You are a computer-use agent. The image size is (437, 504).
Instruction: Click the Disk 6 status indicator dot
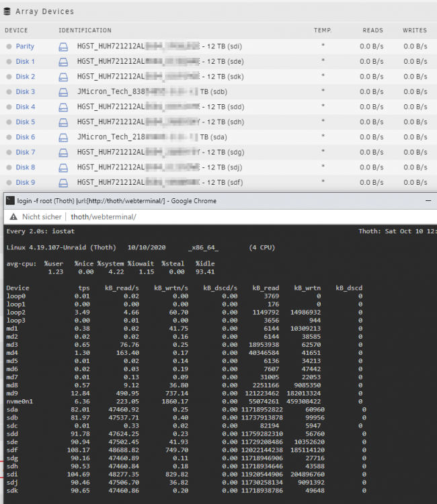9,137
